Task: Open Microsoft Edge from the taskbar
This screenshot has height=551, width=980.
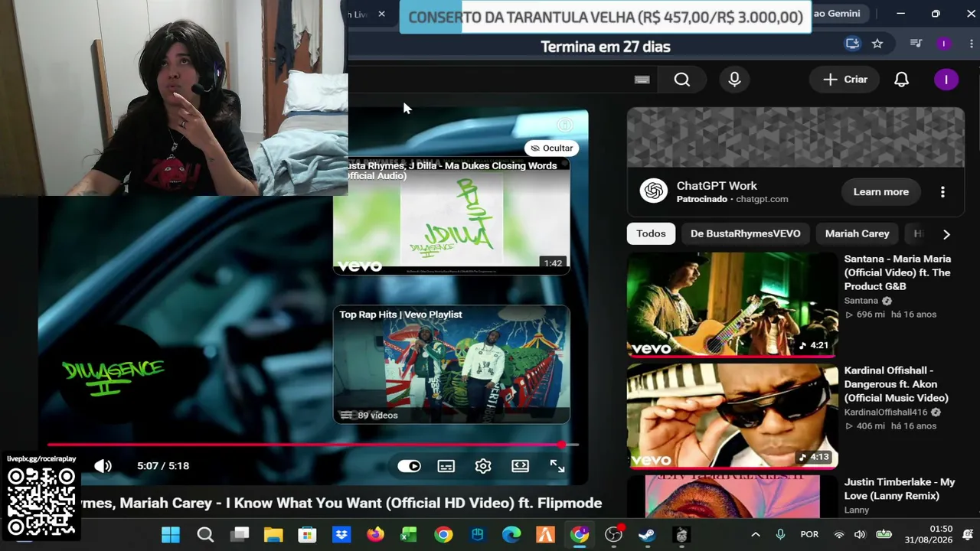Action: click(511, 534)
